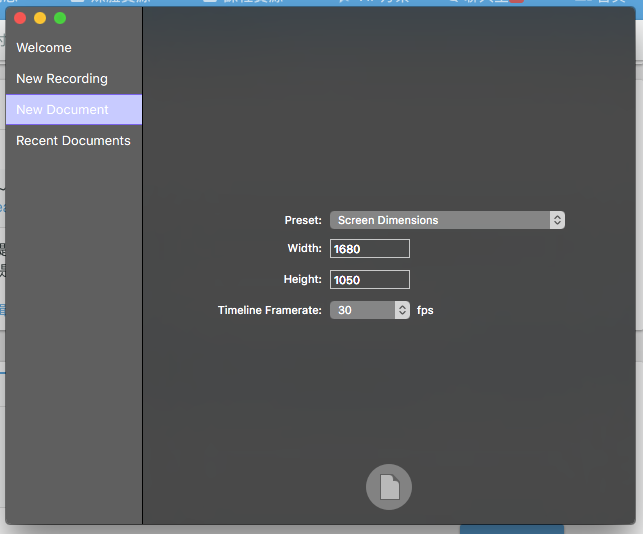Select the highlighted New Document item
The image size is (643, 534).
(63, 110)
